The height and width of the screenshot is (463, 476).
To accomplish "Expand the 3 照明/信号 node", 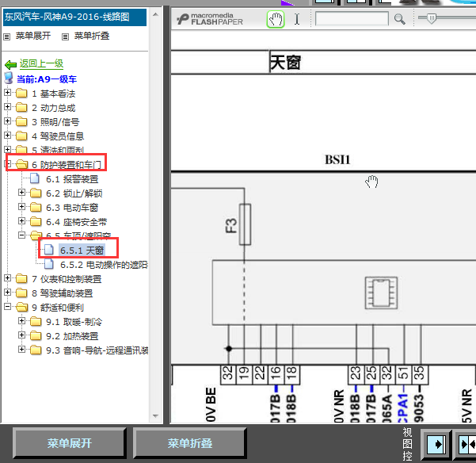I will point(8,121).
